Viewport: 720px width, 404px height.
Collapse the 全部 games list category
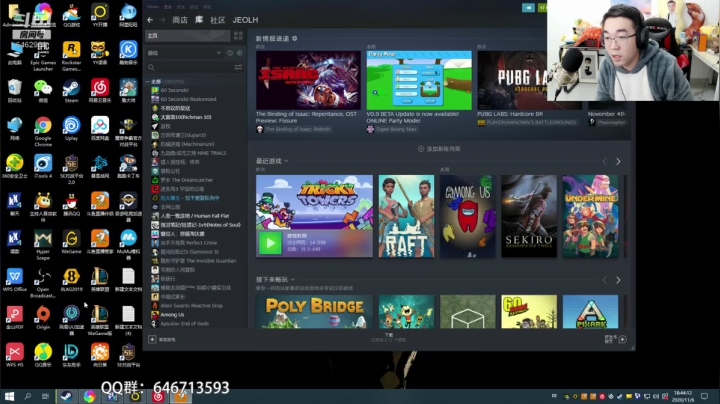pos(148,81)
